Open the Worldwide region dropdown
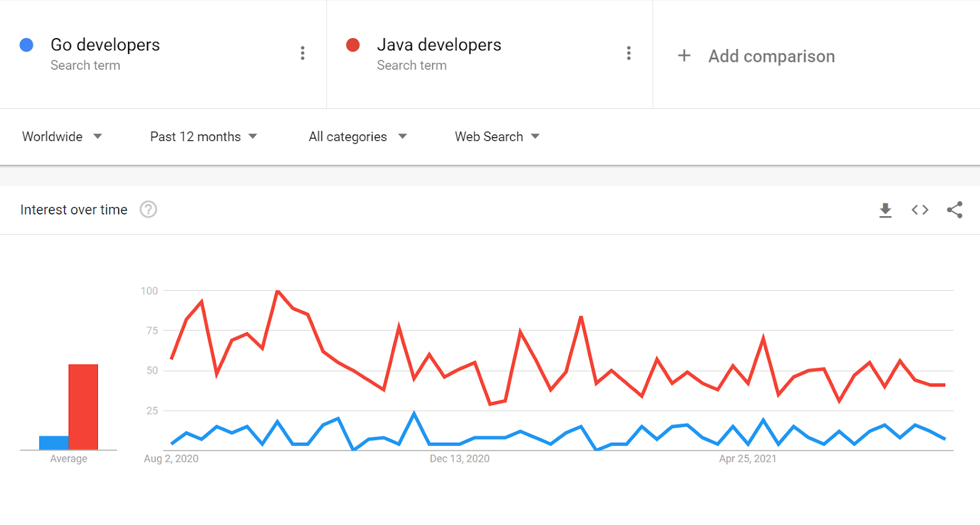The image size is (980, 525). click(x=62, y=137)
